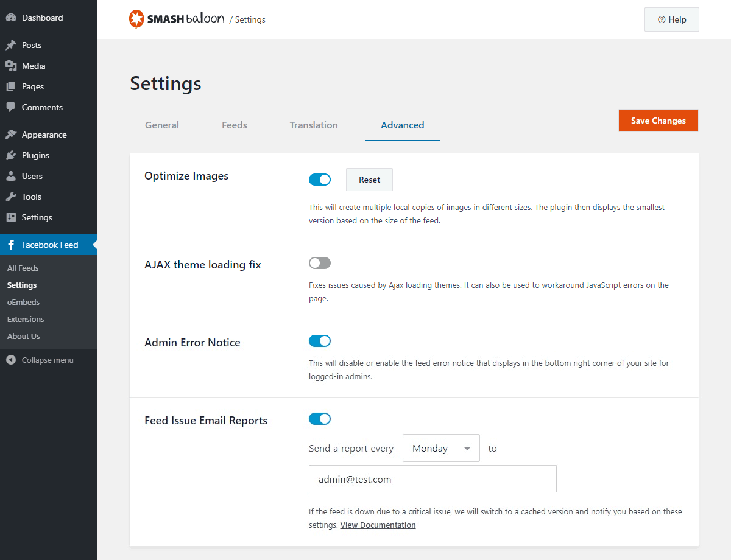This screenshot has height=560, width=731.
Task: Click the Save Changes button
Action: click(x=658, y=121)
